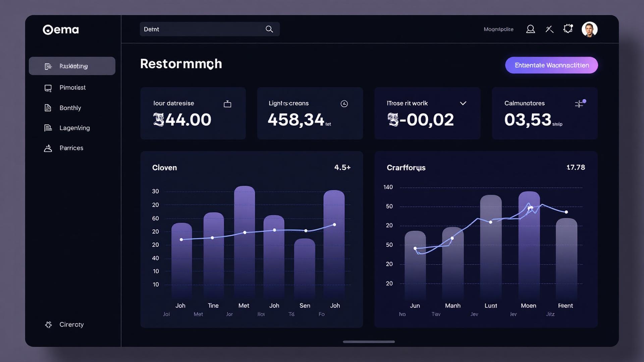
Task: Select Lagenving in the sidebar navigation
Action: [x=74, y=128]
